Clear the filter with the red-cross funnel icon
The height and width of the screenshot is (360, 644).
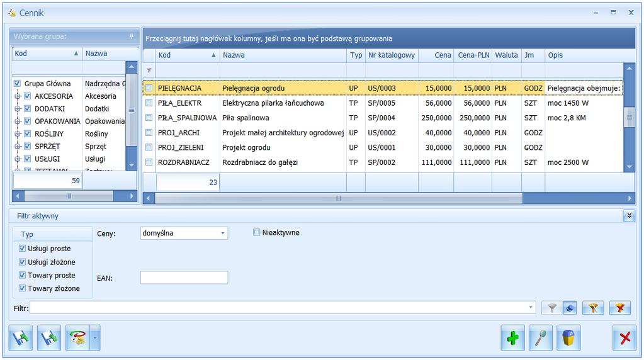click(x=620, y=308)
